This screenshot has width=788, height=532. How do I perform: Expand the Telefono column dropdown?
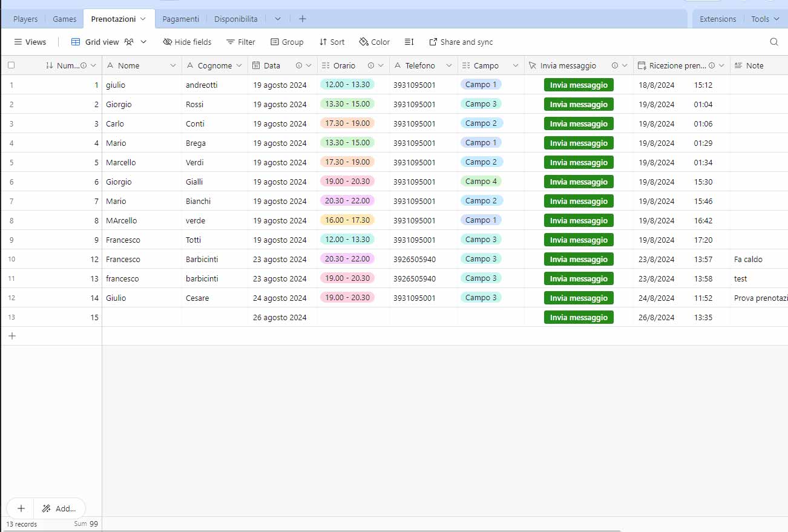coord(449,65)
